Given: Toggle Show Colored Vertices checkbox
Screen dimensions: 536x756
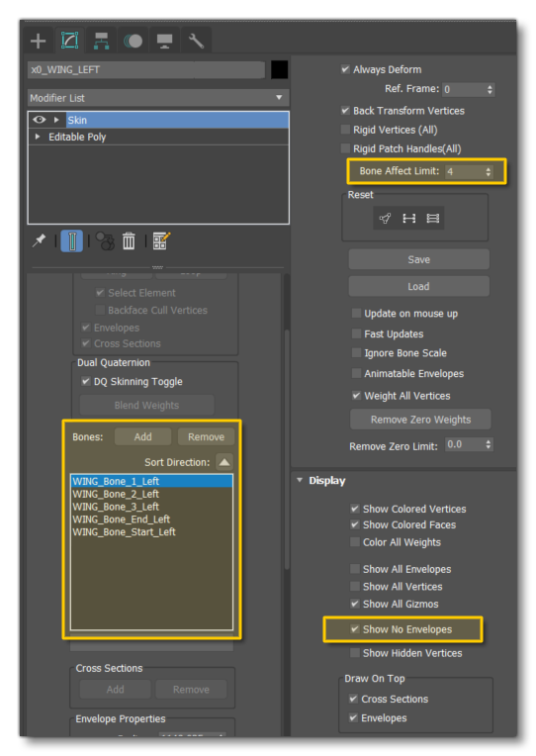Looking at the screenshot, I should tap(355, 509).
